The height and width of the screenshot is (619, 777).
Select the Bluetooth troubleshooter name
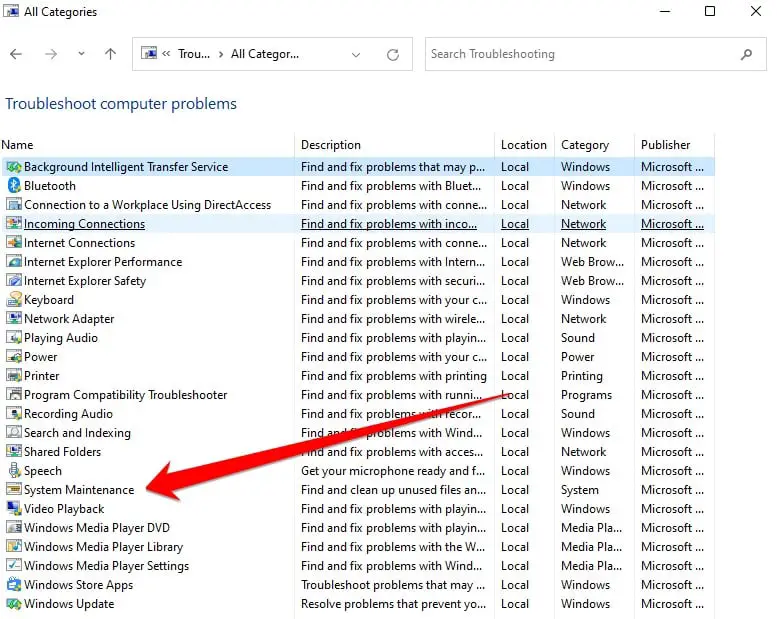(50, 186)
